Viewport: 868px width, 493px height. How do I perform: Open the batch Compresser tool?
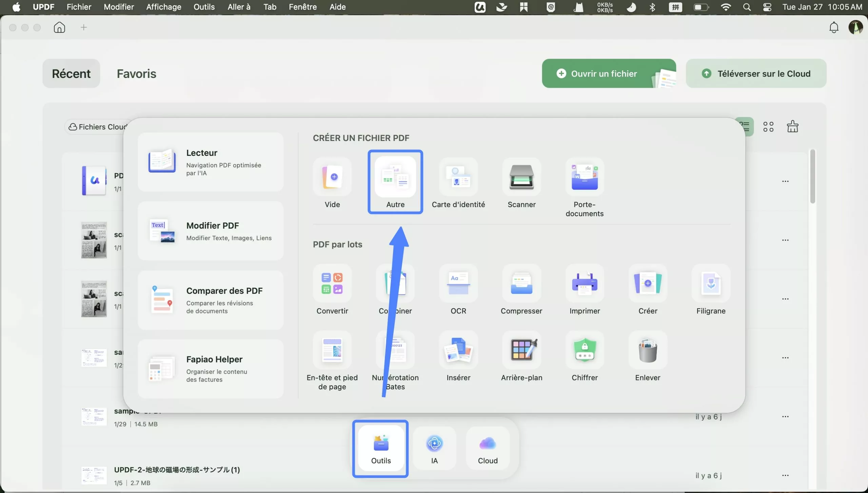pos(521,284)
